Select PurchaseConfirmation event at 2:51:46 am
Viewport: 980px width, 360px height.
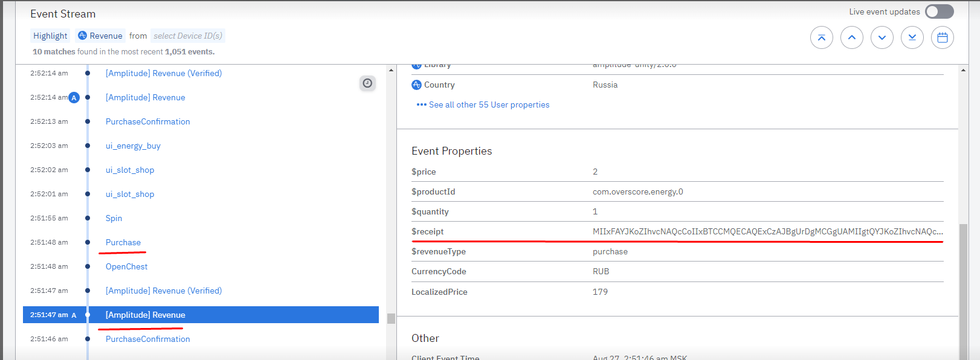coord(148,339)
